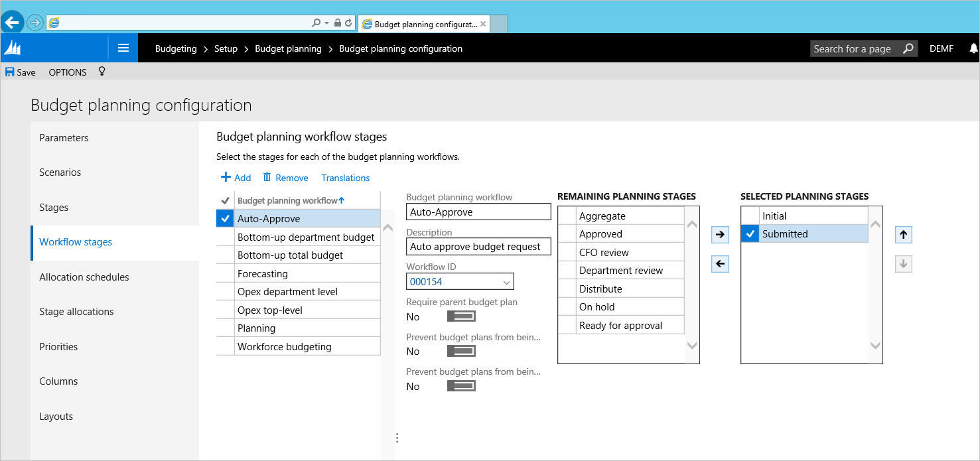
Task: Open the hamburger navigation menu
Action: point(123,48)
